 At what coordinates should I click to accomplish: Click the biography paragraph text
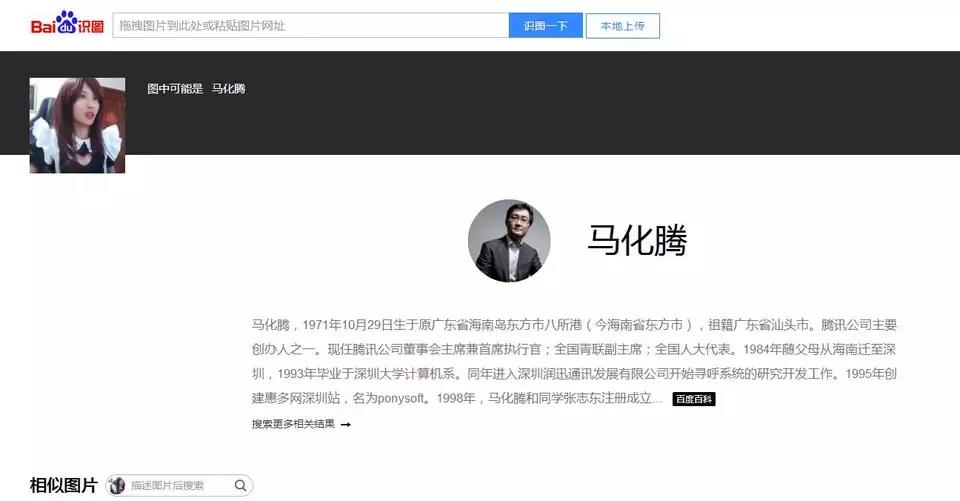[574, 361]
